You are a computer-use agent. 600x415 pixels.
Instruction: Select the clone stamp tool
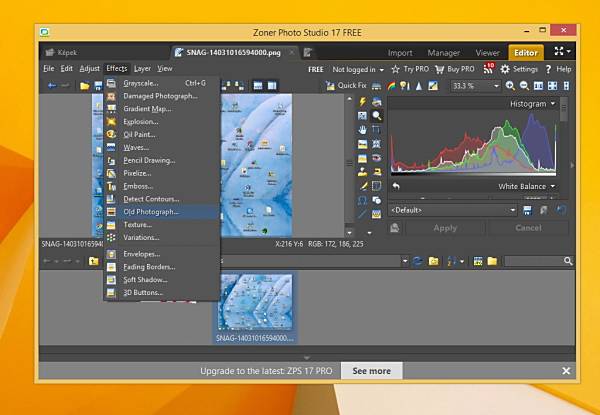tap(362, 172)
